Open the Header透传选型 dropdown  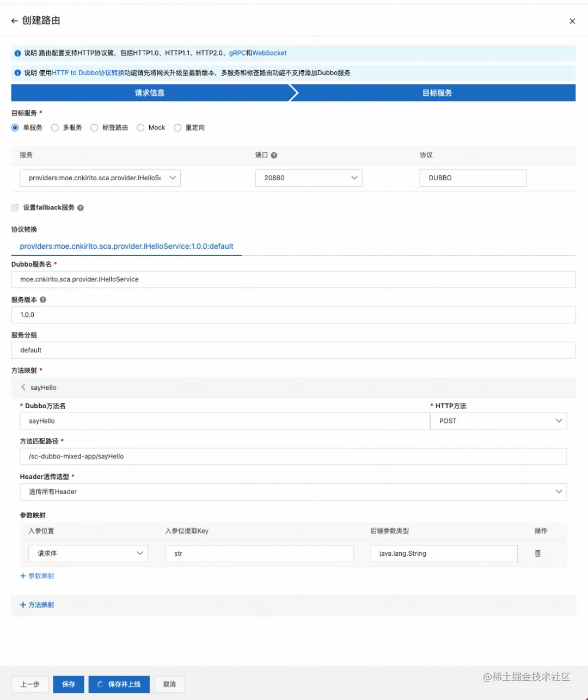click(x=293, y=492)
